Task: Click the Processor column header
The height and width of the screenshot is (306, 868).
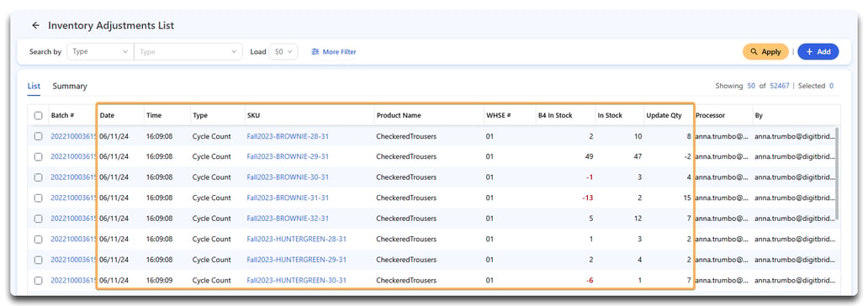Action: click(710, 116)
